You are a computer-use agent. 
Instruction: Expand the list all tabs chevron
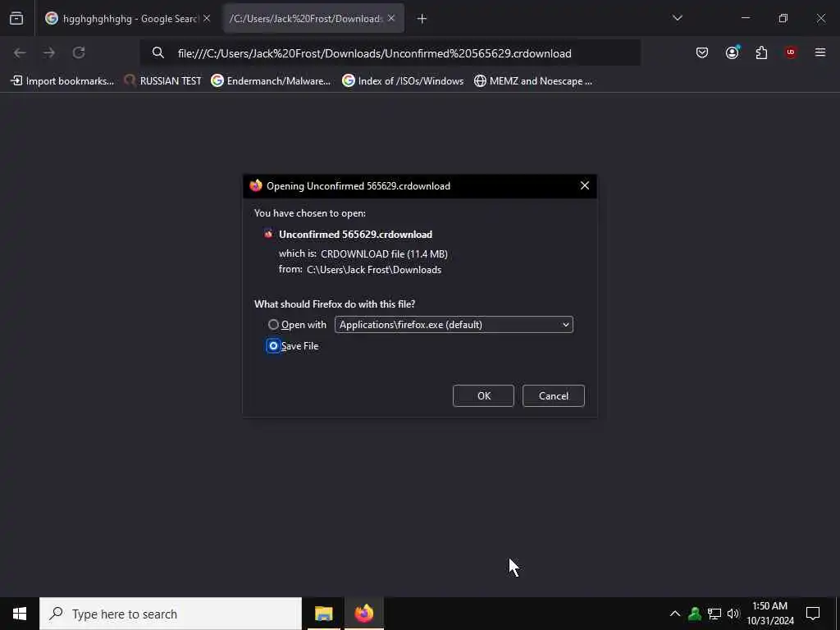coord(677,18)
